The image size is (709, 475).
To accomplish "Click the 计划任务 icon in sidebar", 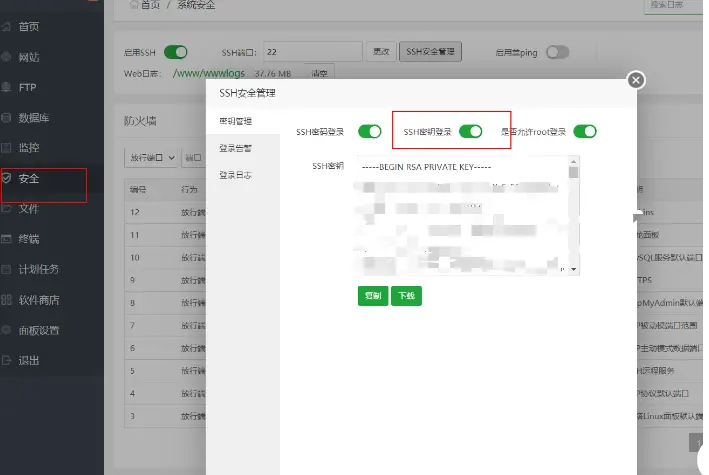I will pyautogui.click(x=6, y=270).
